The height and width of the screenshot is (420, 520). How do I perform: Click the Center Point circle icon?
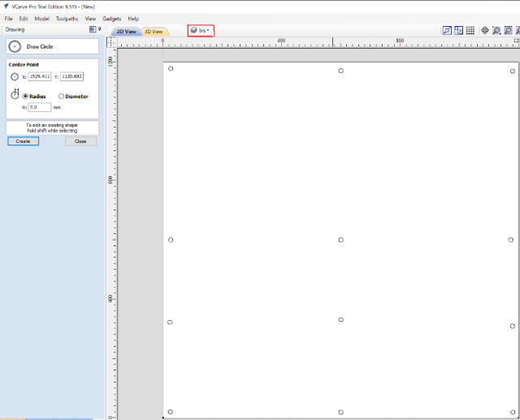15,76
